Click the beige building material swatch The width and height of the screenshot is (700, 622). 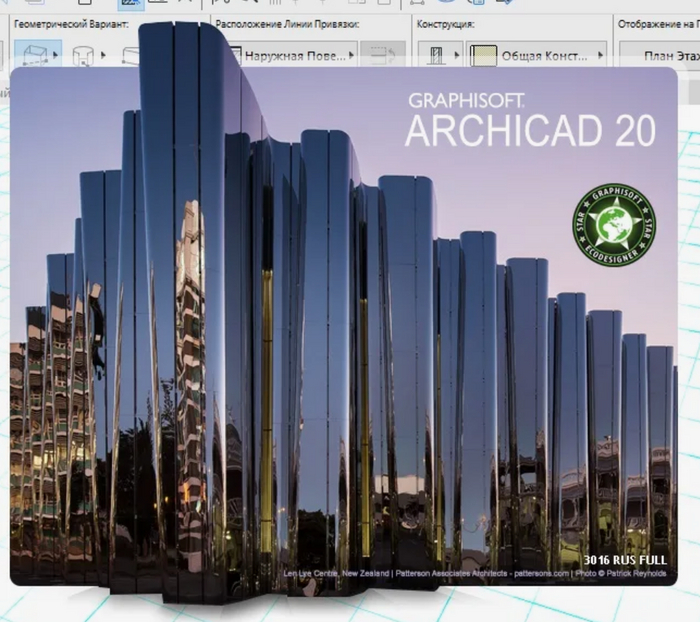pos(485,55)
